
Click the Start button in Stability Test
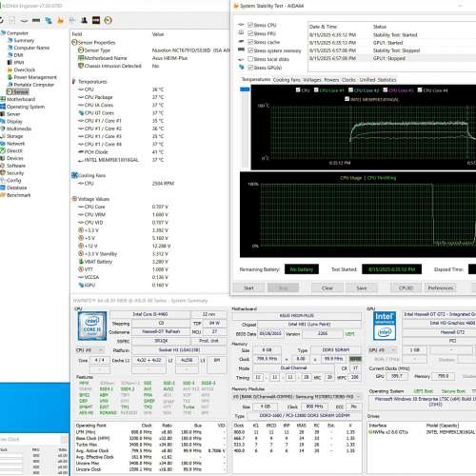tap(248, 288)
